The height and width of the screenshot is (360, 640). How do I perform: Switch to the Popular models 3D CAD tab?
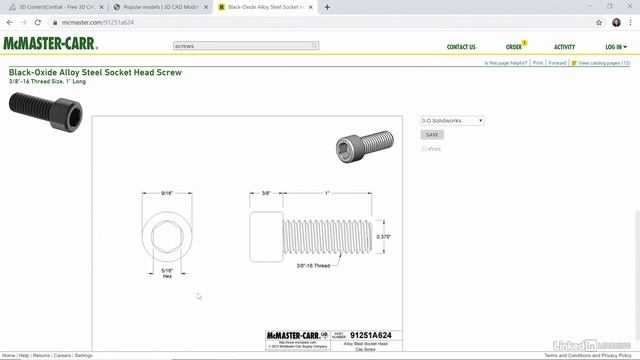(160, 7)
